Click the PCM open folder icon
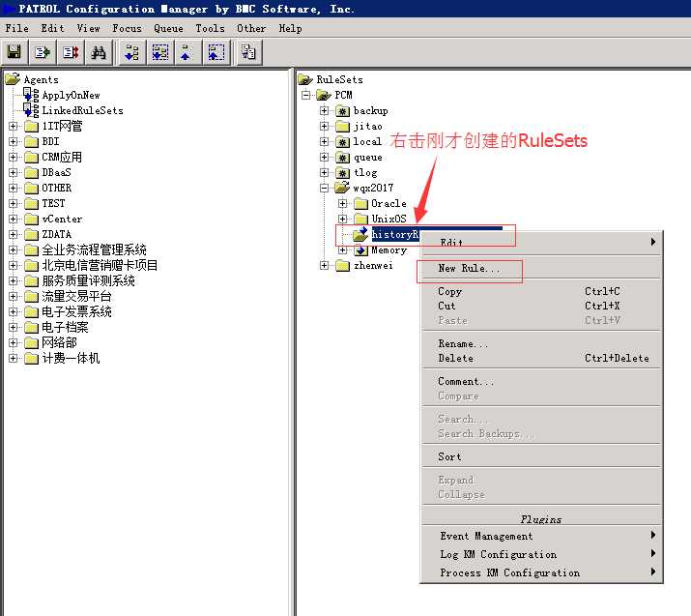 pos(324,95)
